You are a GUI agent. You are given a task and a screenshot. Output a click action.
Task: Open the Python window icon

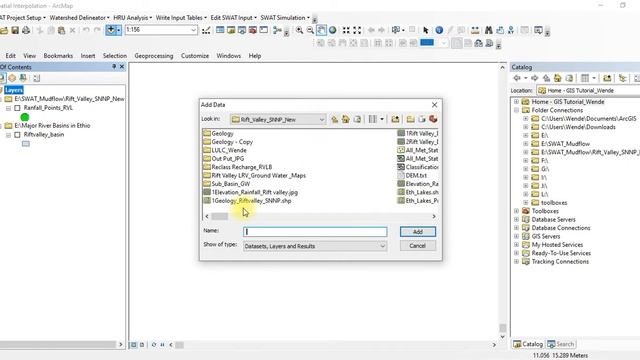coord(264,30)
